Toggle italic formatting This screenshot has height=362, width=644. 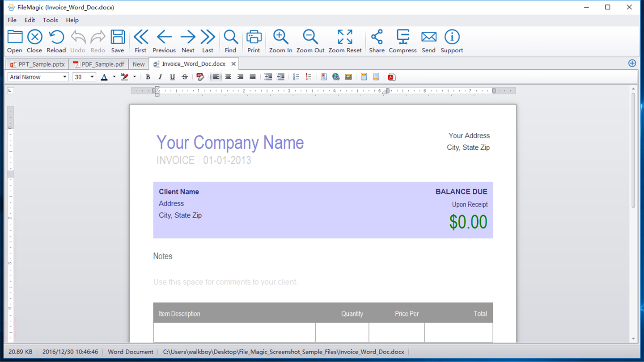point(160,77)
